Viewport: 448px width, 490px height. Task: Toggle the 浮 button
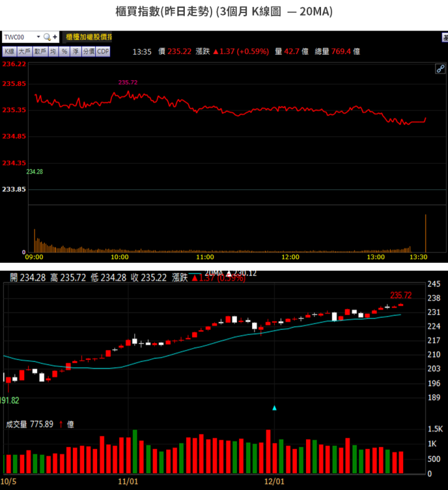[x=75, y=52]
